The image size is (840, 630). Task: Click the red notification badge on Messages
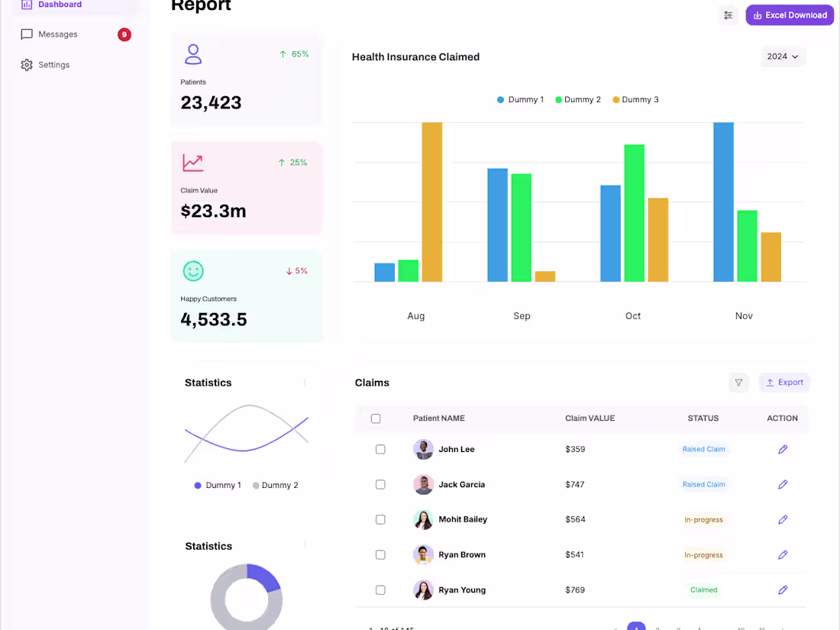[124, 34]
